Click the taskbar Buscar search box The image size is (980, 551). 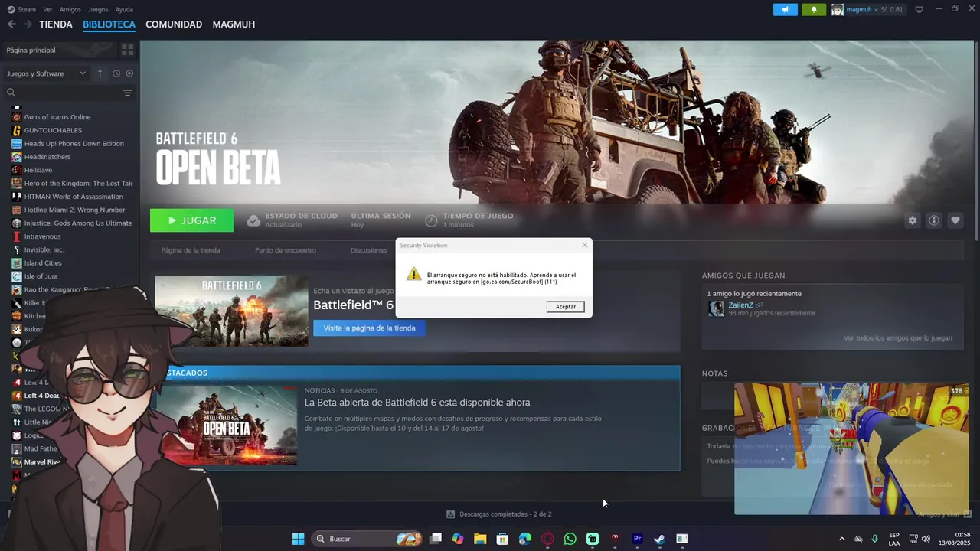pyautogui.click(x=367, y=539)
